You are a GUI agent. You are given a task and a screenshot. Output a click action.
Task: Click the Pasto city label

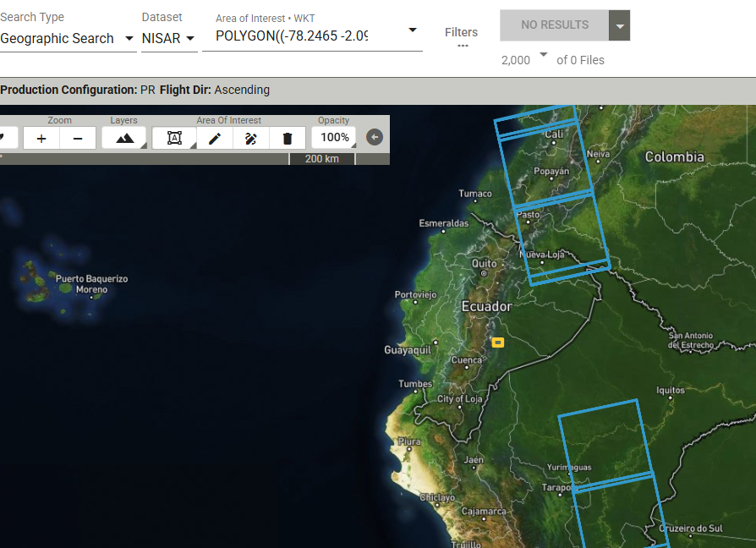tap(529, 215)
